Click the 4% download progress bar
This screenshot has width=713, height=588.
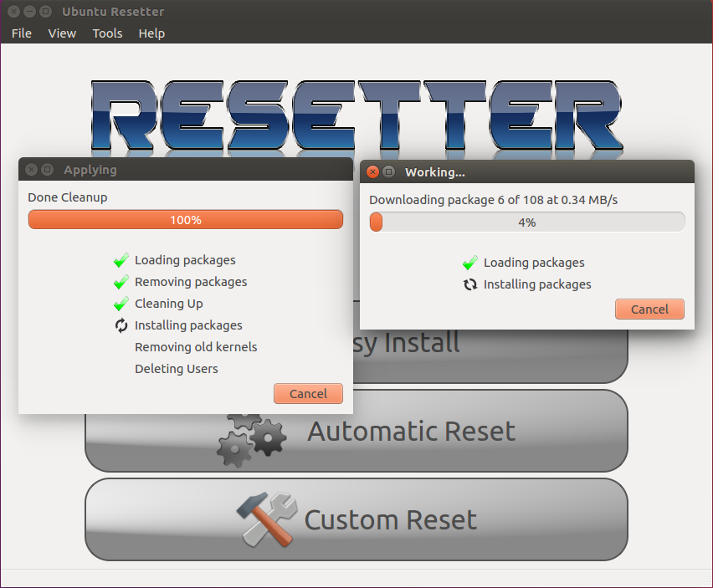point(527,222)
